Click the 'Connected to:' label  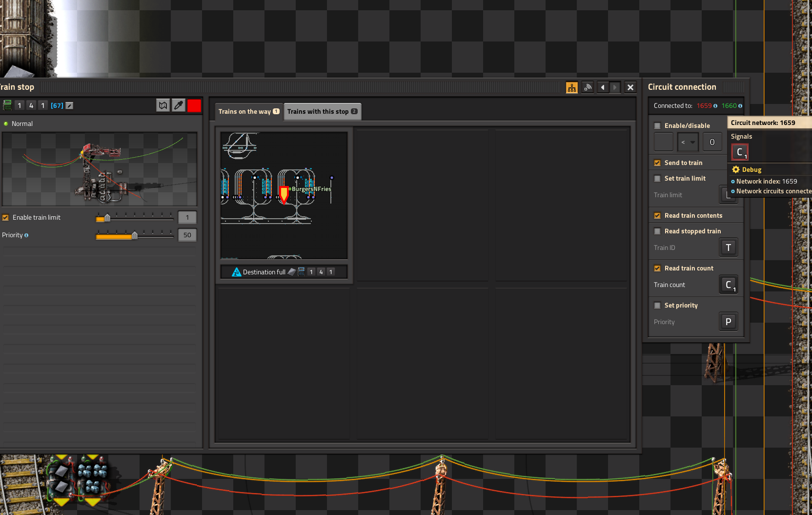tap(673, 105)
